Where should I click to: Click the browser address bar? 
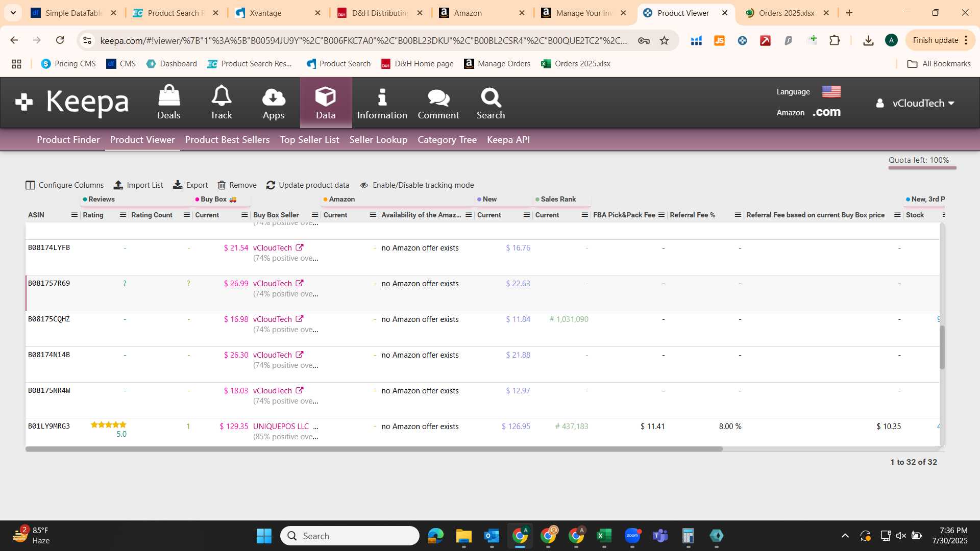pyautogui.click(x=363, y=40)
